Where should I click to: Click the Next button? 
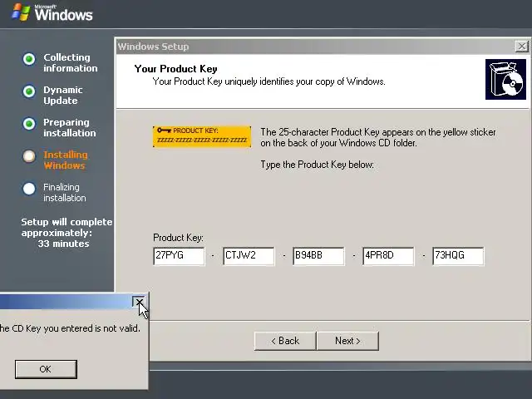pos(347,341)
